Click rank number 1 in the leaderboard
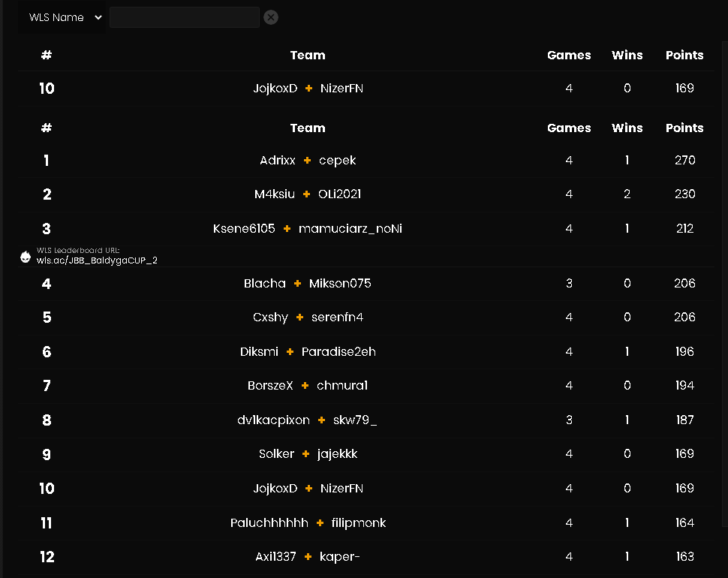The image size is (728, 578). (x=47, y=161)
